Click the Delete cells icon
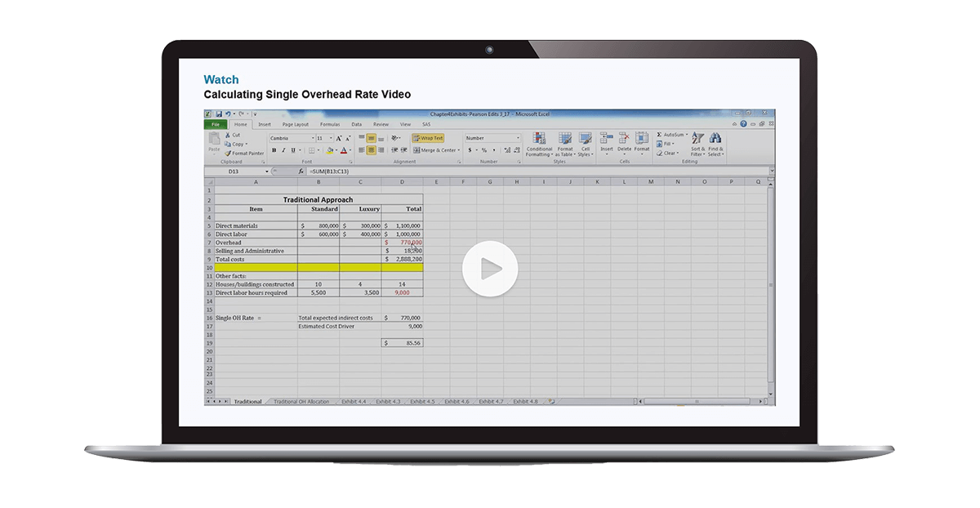 pyautogui.click(x=624, y=139)
